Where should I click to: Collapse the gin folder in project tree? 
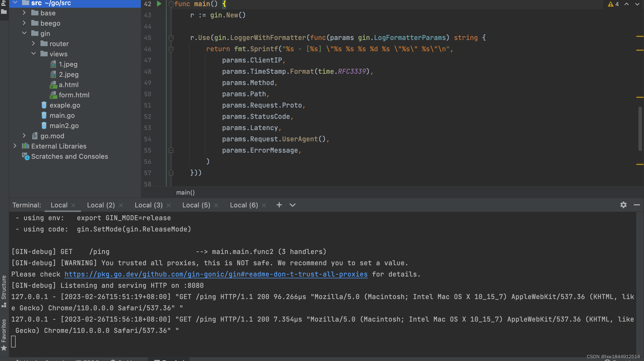[x=24, y=33]
